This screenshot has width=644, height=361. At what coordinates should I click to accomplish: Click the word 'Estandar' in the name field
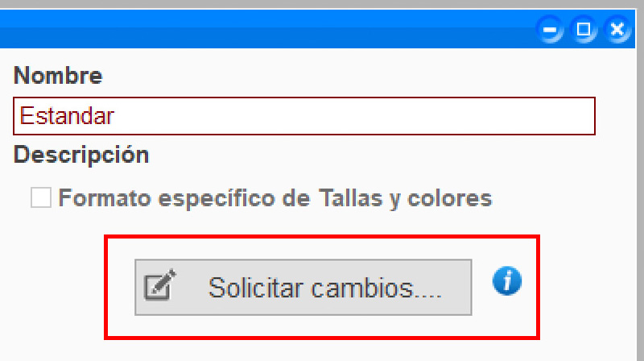67,116
